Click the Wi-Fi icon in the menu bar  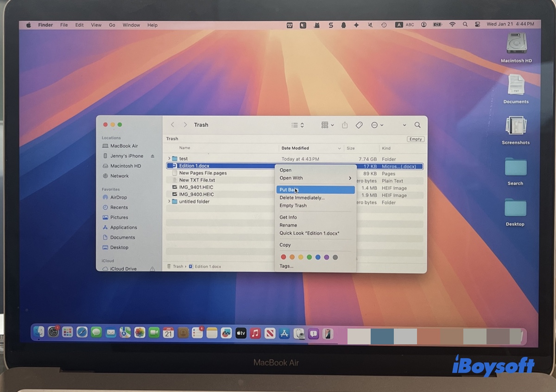[452, 25]
